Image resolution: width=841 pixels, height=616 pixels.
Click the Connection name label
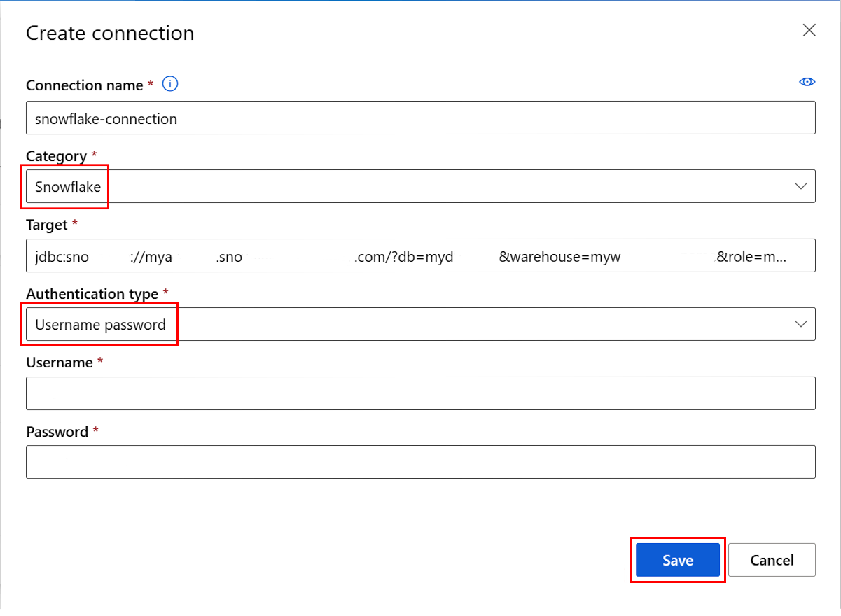85,85
